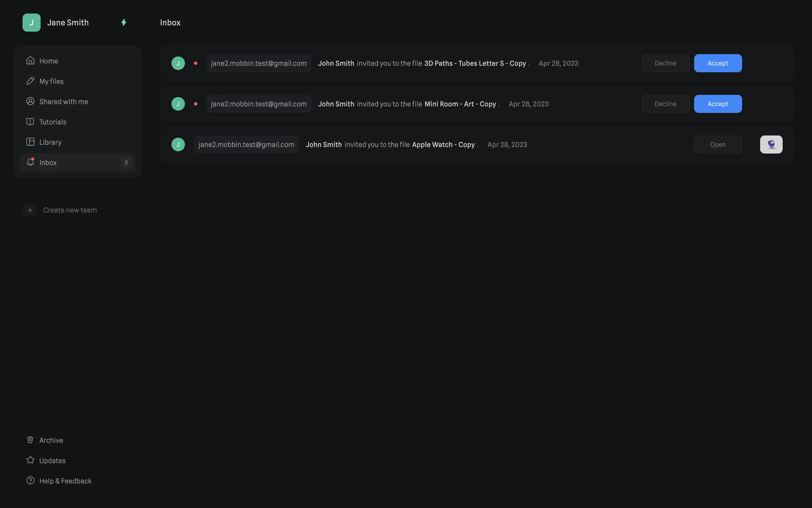Image resolution: width=812 pixels, height=508 pixels.
Task: Click the Library layout icon
Action: point(30,142)
